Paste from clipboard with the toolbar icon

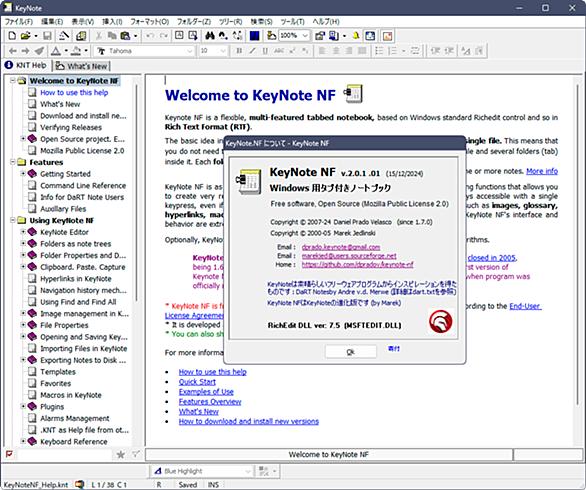pos(125,36)
